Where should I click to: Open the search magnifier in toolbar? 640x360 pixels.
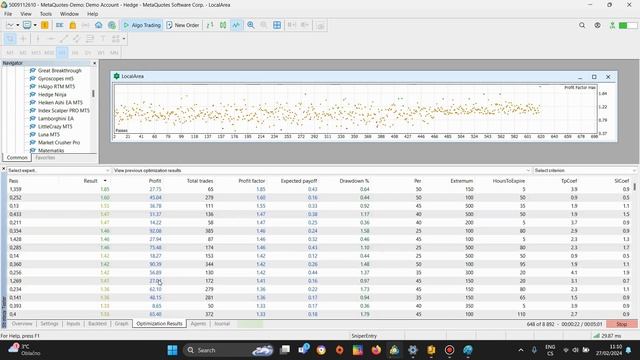582,25
